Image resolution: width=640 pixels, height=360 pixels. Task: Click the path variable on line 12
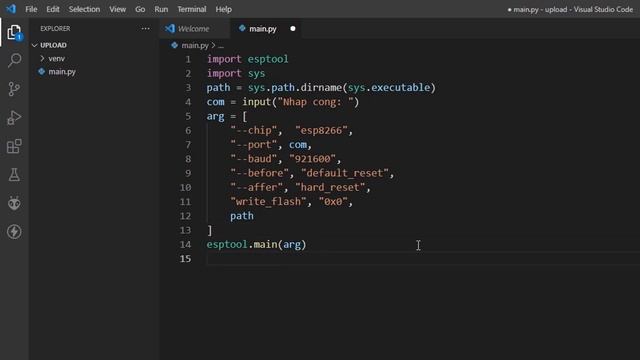click(x=242, y=216)
